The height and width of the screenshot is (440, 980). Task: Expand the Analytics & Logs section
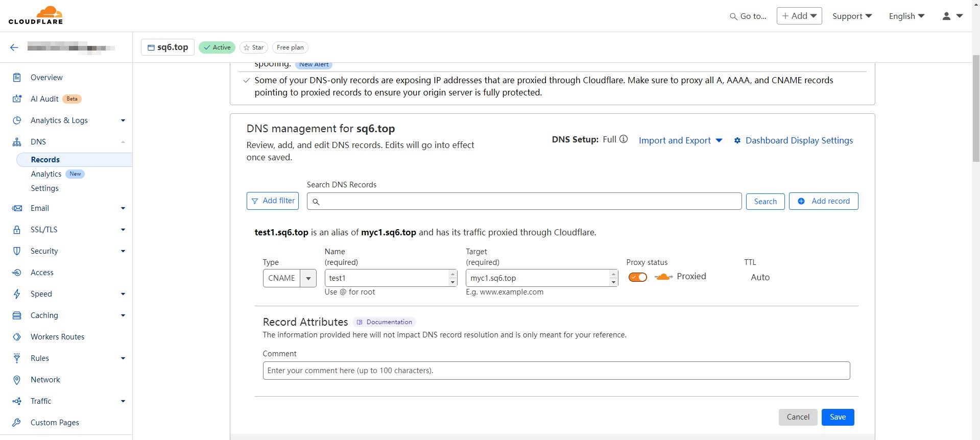(123, 120)
